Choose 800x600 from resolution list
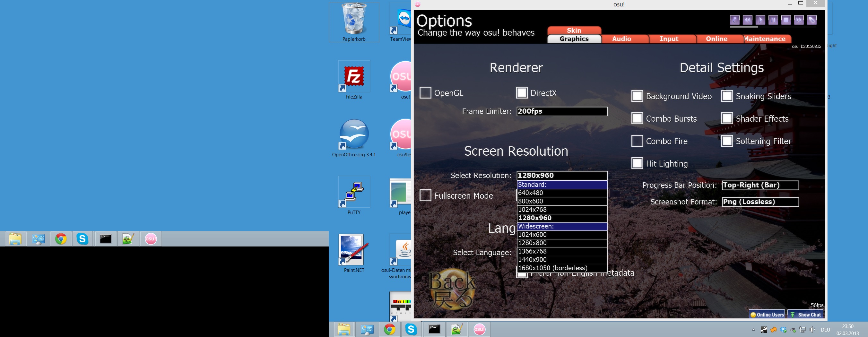868x337 pixels. tap(562, 201)
